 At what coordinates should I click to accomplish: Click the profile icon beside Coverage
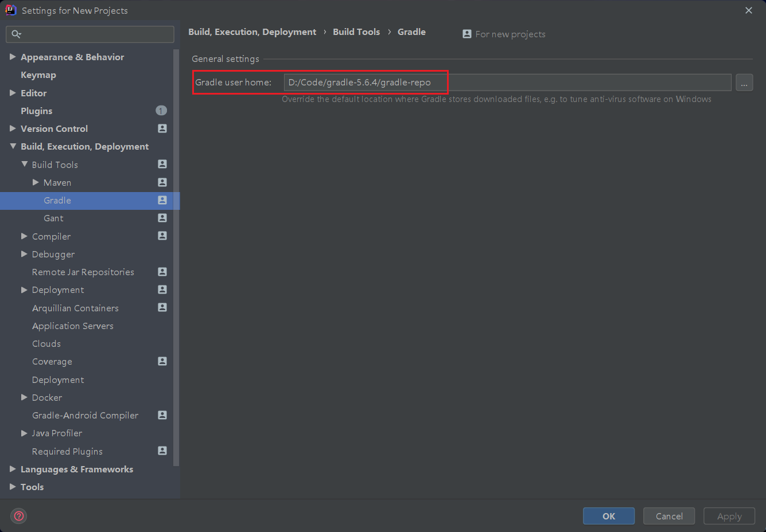tap(162, 361)
